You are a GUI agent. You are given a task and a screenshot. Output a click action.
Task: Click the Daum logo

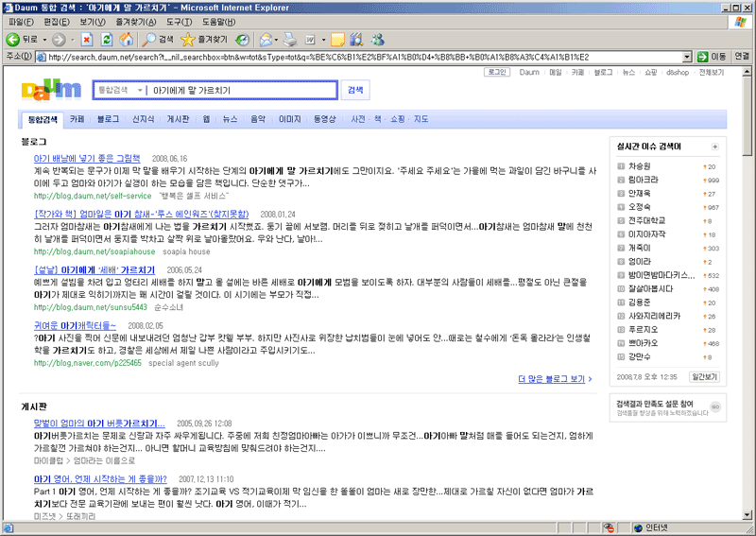[52, 89]
